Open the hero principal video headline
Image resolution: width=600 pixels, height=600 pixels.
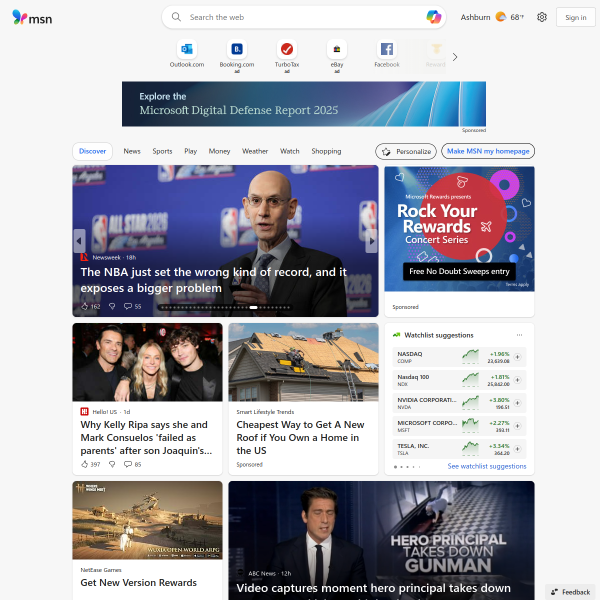(373, 589)
